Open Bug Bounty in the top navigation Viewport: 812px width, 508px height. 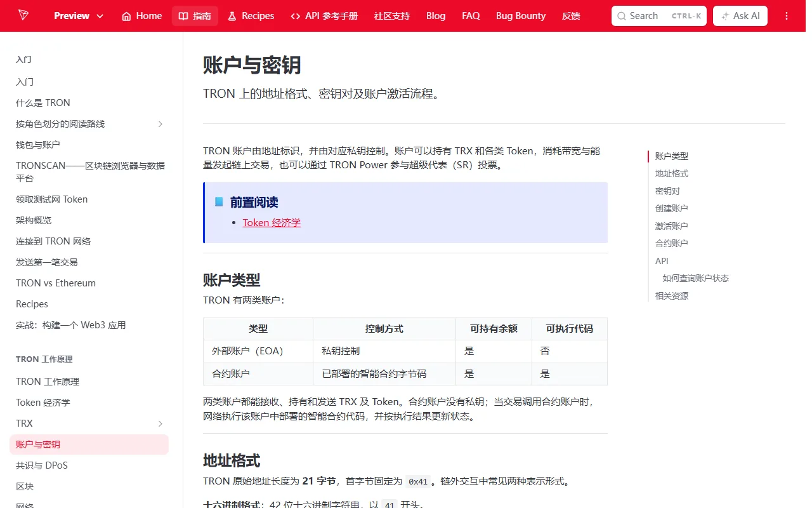point(521,16)
